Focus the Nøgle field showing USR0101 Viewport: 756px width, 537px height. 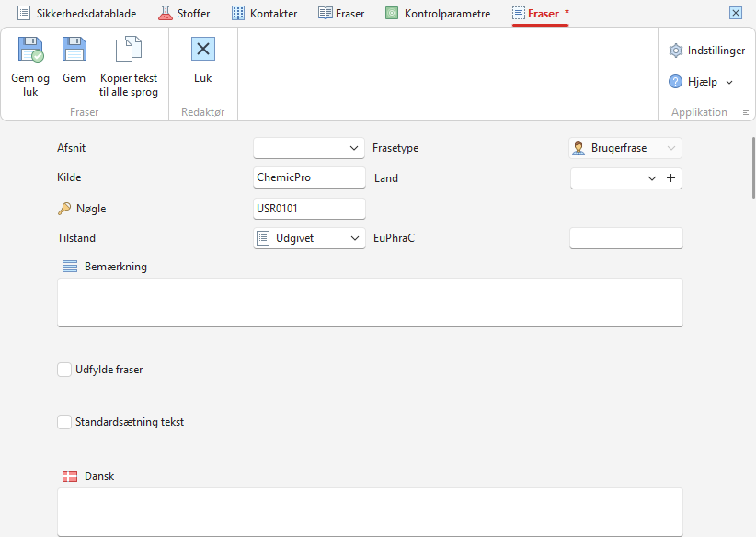tap(309, 209)
